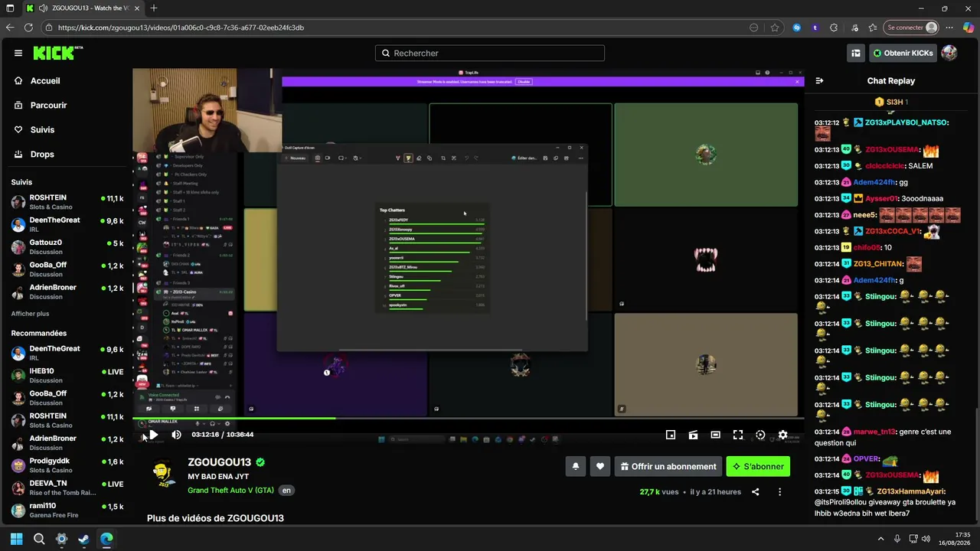980x551 pixels.
Task: Click Se connecter in the browser
Action: [911, 28]
